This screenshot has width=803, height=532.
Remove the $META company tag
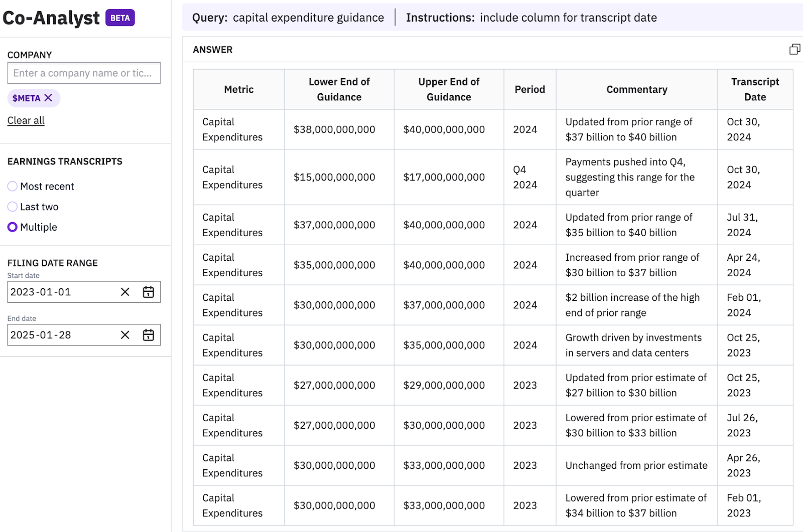point(48,98)
